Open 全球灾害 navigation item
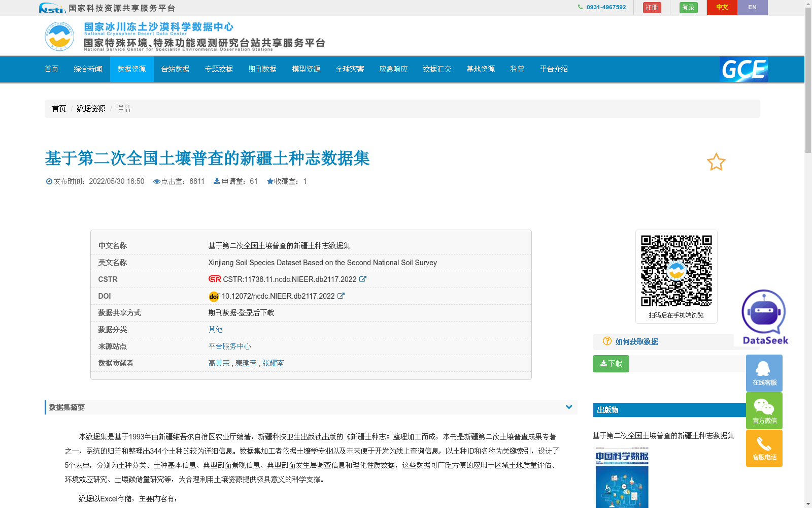The height and width of the screenshot is (508, 812). [350, 69]
